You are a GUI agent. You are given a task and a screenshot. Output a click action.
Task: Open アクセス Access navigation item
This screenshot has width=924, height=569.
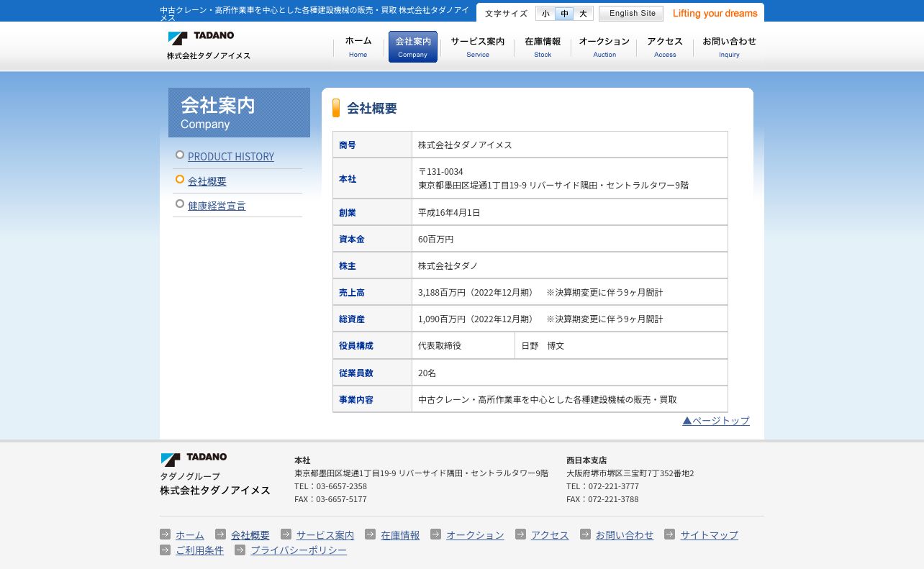(x=665, y=47)
